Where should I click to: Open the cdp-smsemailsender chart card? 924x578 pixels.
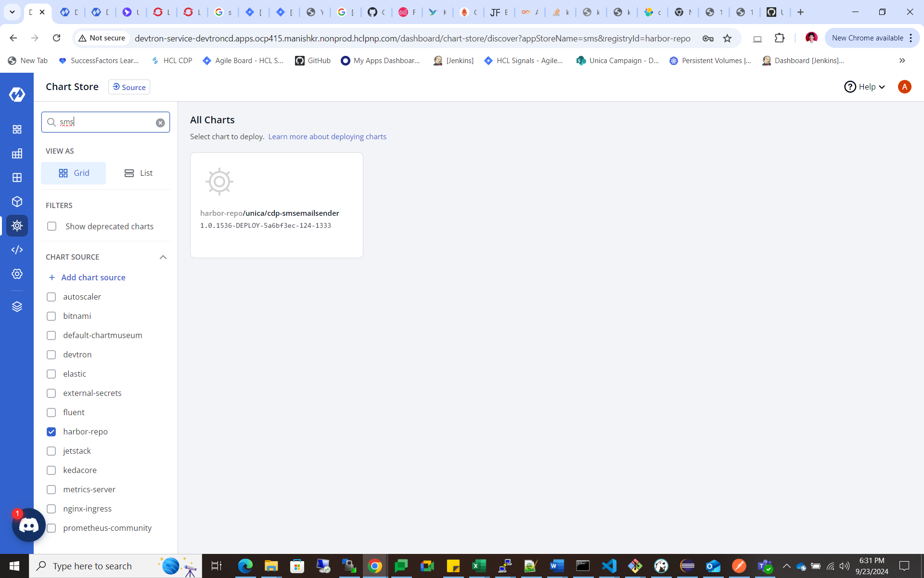click(x=276, y=205)
